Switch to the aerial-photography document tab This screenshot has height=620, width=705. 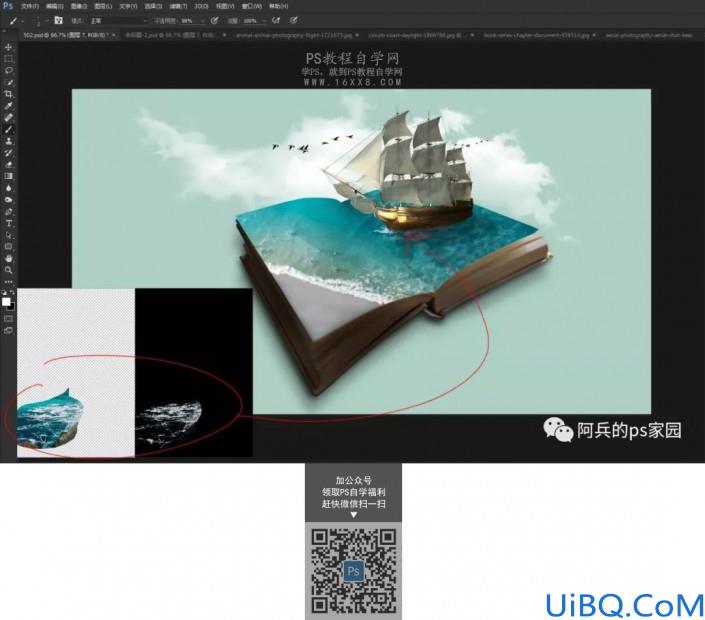648,35
